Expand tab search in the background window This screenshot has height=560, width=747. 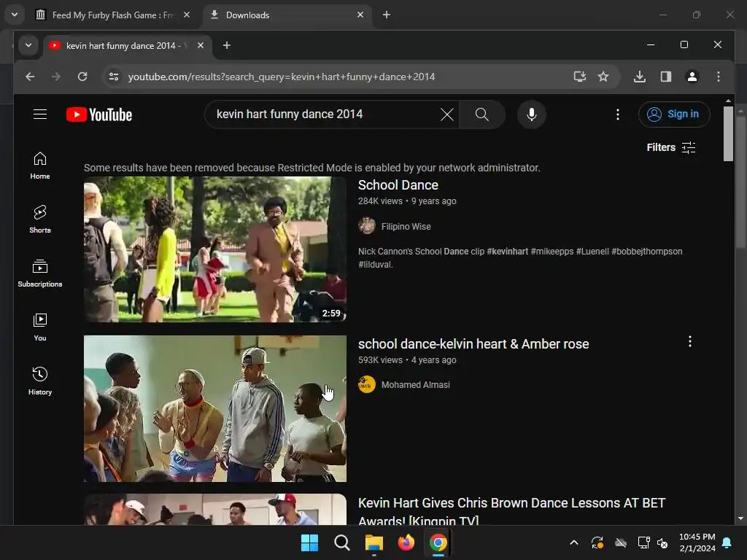pos(15,15)
